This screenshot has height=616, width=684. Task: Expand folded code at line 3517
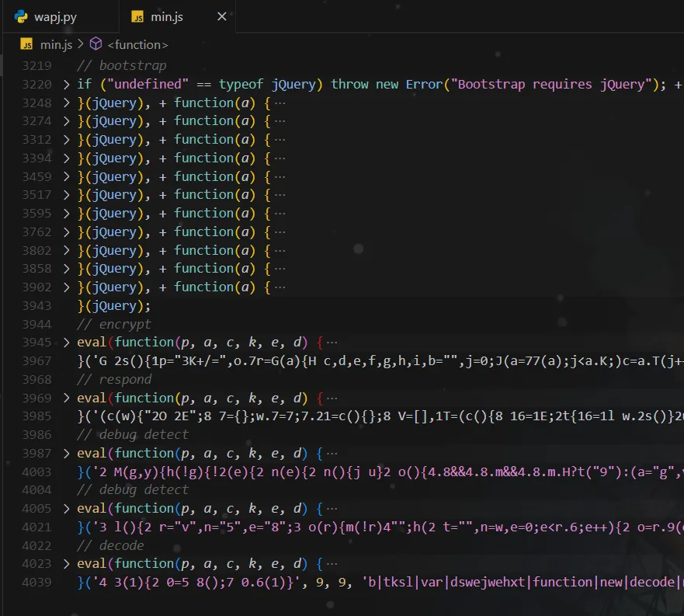point(66,195)
